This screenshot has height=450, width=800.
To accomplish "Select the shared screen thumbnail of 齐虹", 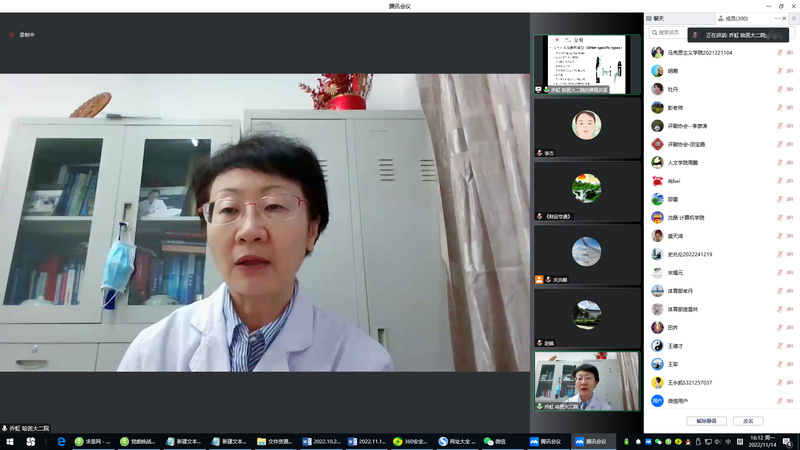I will click(587, 65).
